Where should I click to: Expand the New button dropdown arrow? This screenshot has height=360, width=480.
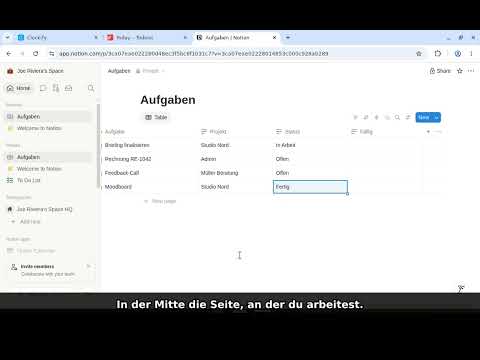[x=436, y=117]
